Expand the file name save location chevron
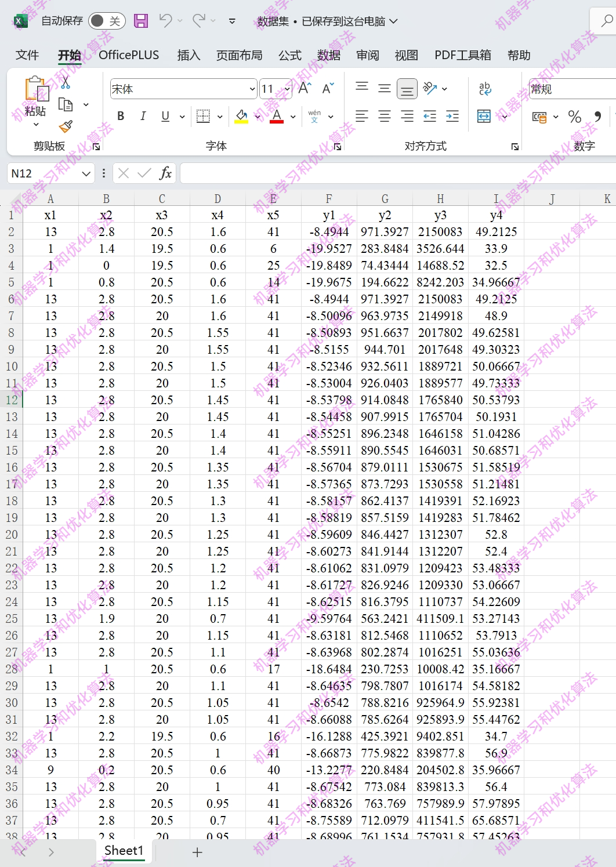This screenshot has height=867, width=616. tap(394, 21)
